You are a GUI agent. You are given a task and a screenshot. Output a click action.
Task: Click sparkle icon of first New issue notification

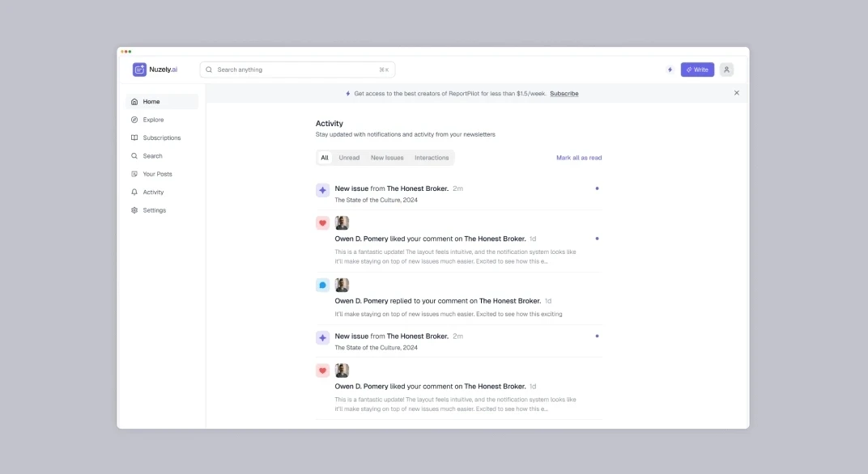pos(323,190)
